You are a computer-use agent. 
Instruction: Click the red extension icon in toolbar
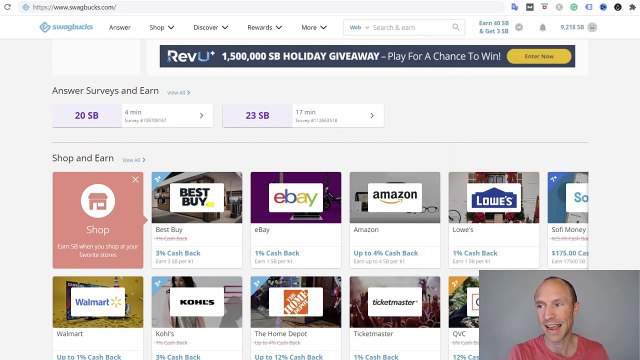click(544, 7)
